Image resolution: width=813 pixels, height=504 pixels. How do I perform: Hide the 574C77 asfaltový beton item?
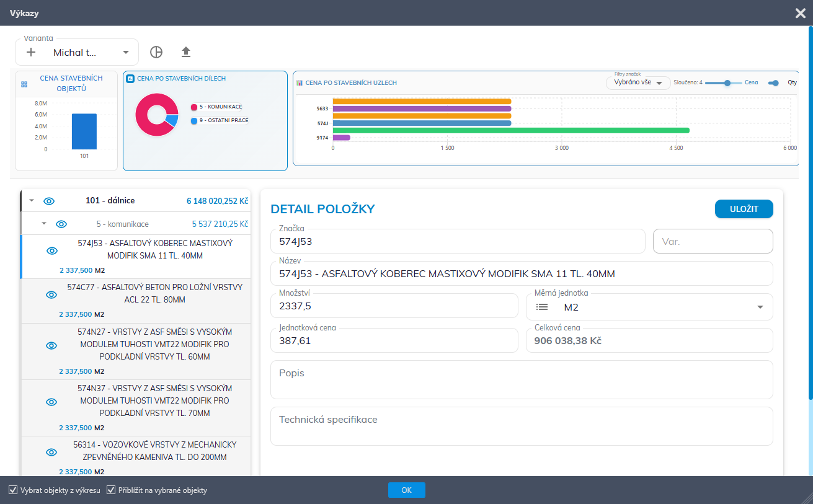pyautogui.click(x=52, y=295)
